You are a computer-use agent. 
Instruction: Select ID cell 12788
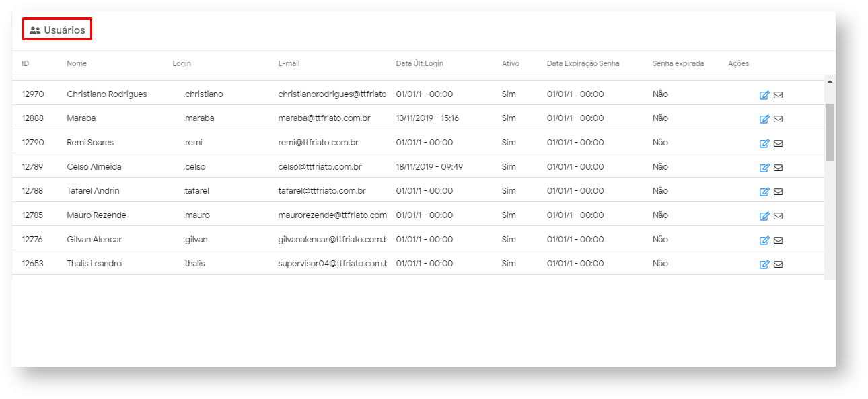(32, 191)
